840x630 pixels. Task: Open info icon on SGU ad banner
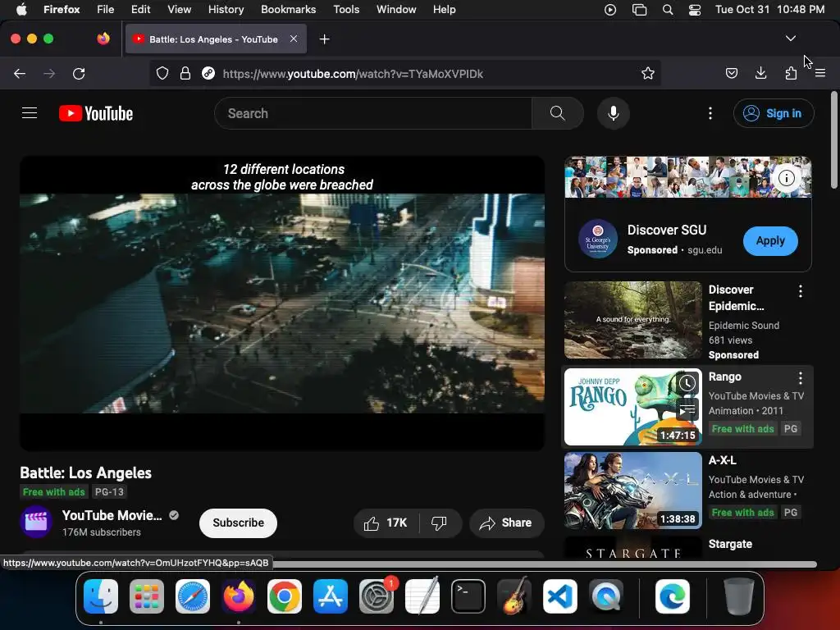(786, 178)
